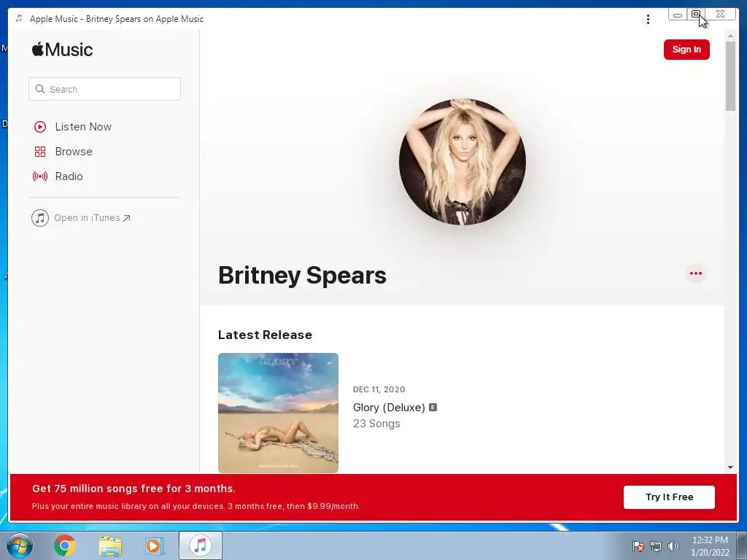
Task: Open Windows Media Player taskbar icon
Action: coord(155,545)
